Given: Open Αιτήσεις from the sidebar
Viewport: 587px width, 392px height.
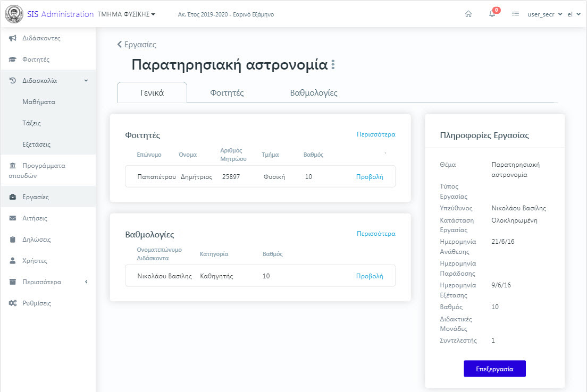Looking at the screenshot, I should coord(35,218).
